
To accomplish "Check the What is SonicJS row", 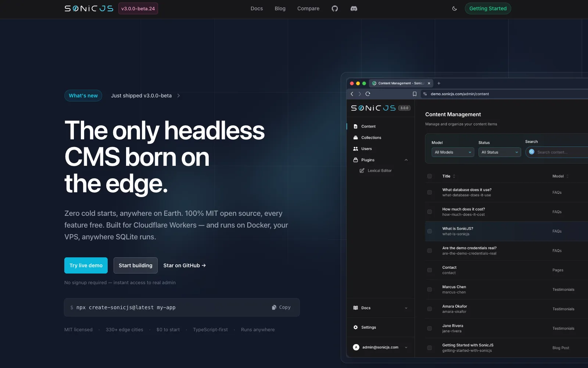I will point(430,231).
